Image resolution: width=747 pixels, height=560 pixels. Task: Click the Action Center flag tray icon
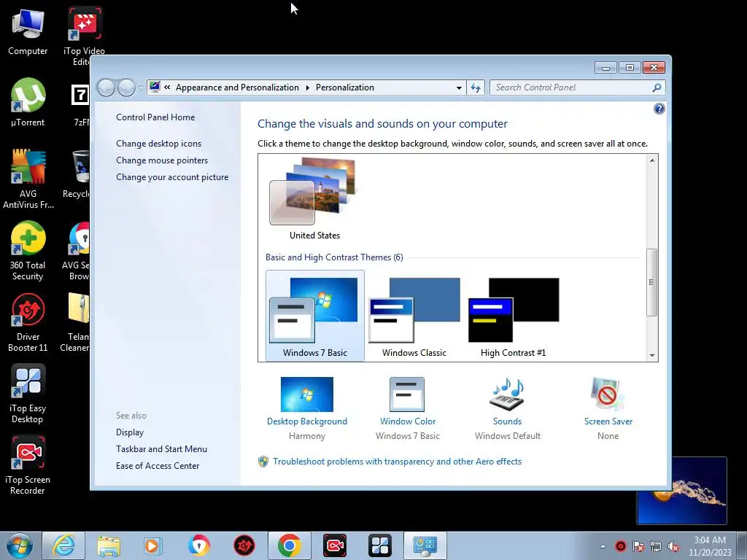(638, 546)
